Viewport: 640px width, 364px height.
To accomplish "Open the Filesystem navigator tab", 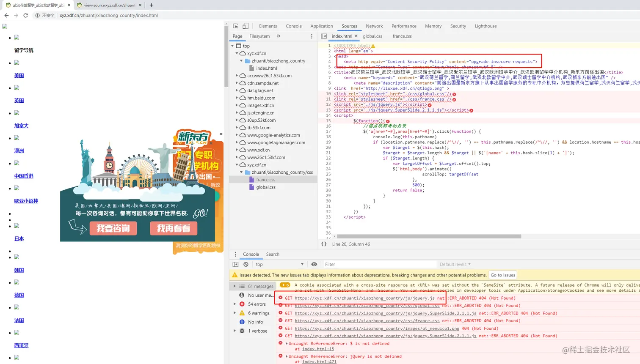I will pyautogui.click(x=259, y=36).
